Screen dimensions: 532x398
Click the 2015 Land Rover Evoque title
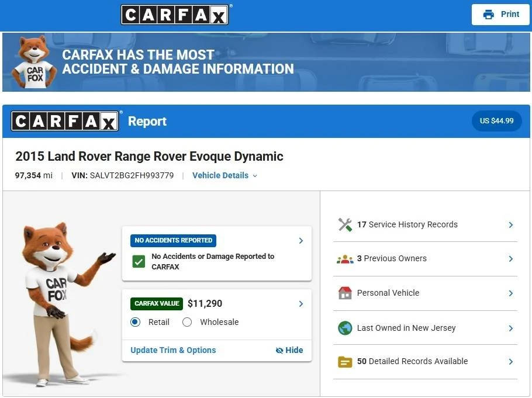click(x=149, y=157)
